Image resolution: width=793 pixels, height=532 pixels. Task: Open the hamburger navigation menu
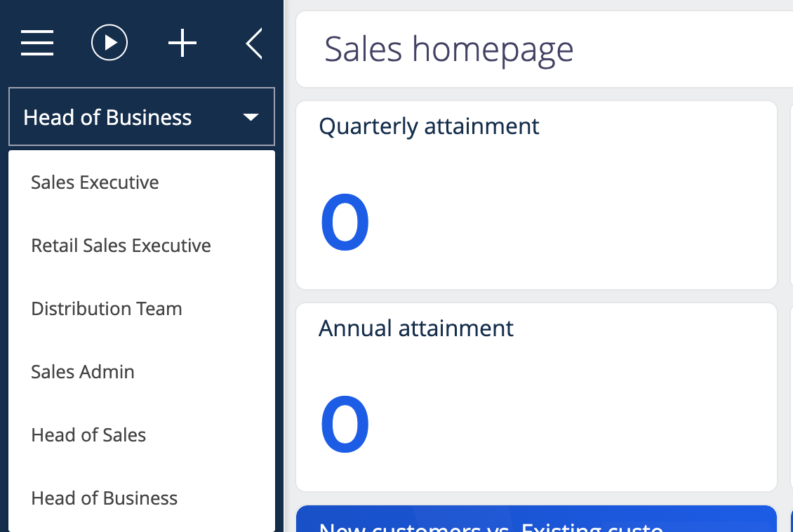coord(37,43)
